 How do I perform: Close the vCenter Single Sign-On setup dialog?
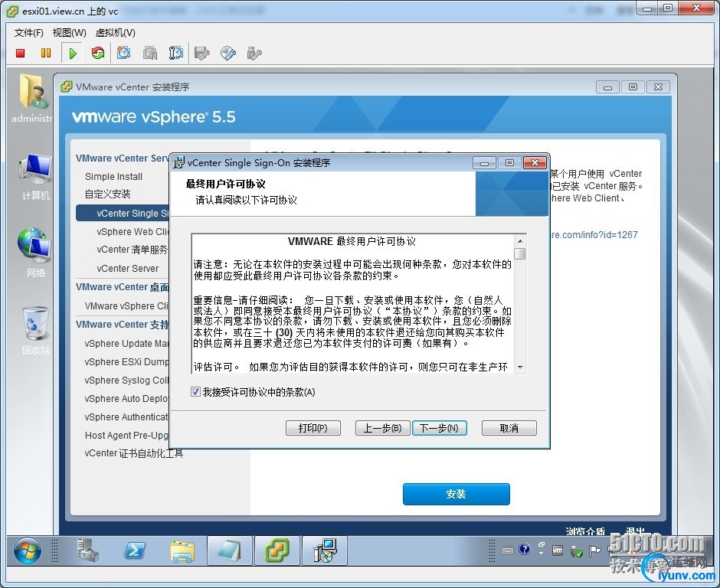[x=535, y=162]
